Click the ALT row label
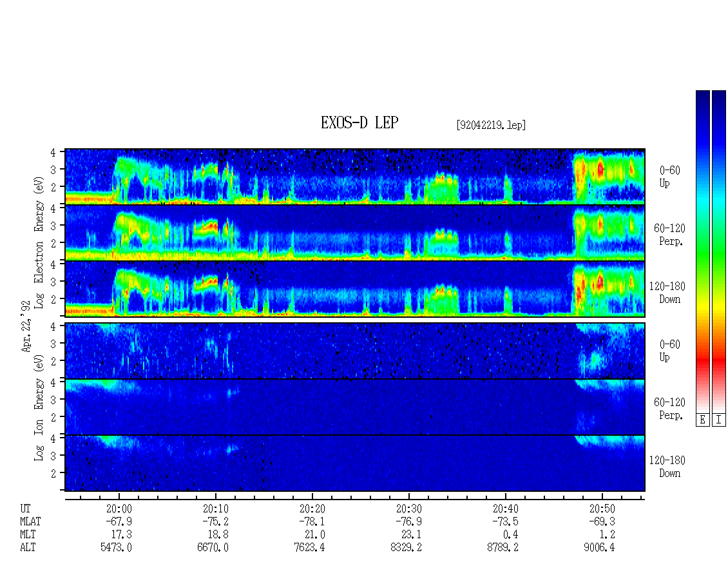Screen dimensions: 728x564 click(28, 548)
